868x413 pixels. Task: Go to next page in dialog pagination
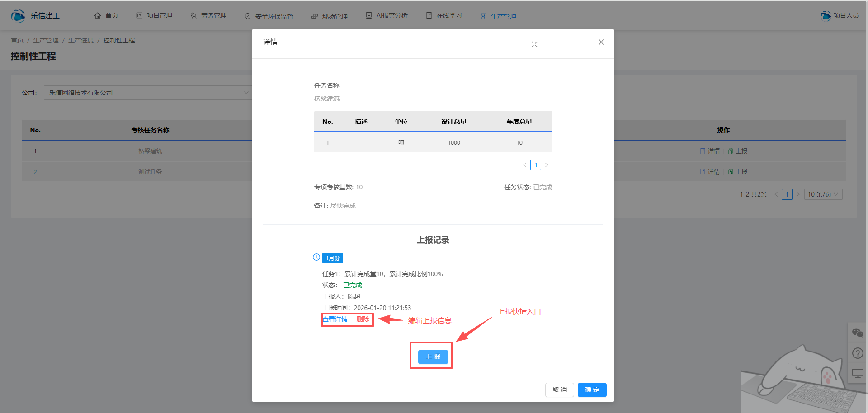[x=547, y=165]
